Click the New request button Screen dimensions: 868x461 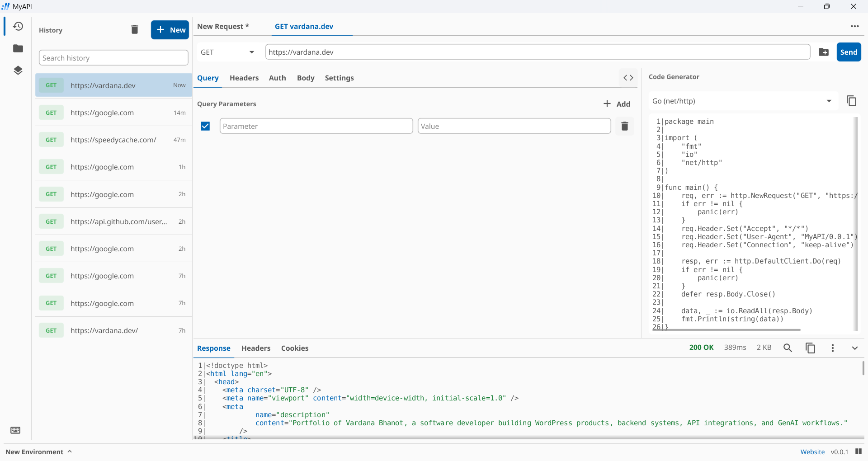pyautogui.click(x=170, y=30)
